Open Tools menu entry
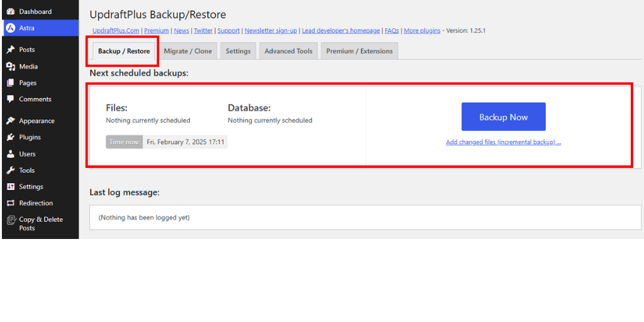 (40, 170)
